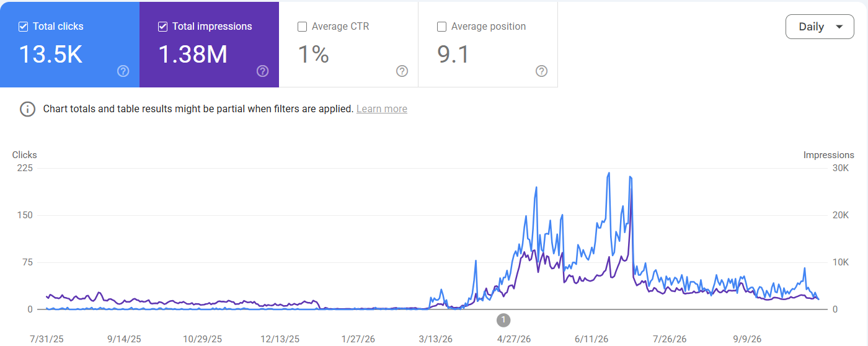The height and width of the screenshot is (346, 868).
Task: Uncheck the Total impressions checkbox
Action: click(x=163, y=27)
